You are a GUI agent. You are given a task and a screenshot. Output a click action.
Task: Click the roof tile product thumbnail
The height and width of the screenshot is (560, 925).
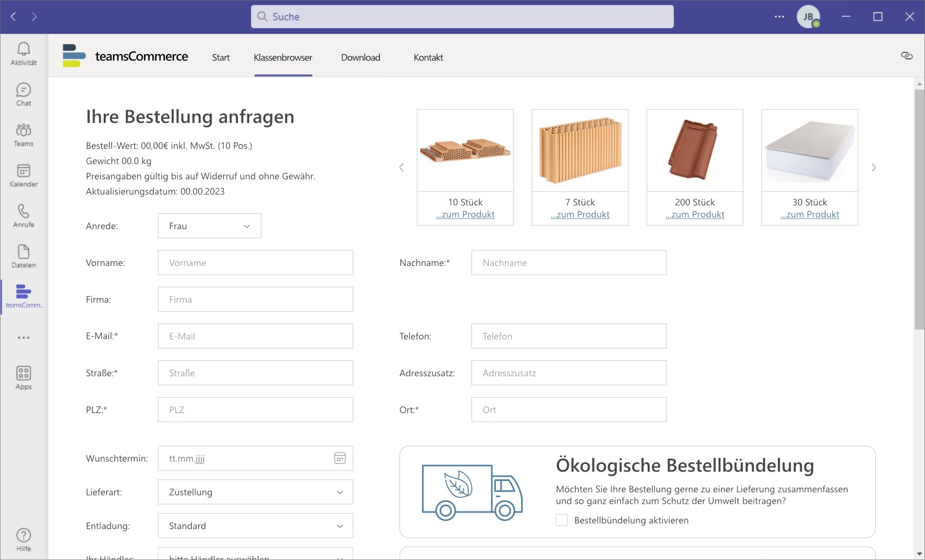coord(695,151)
